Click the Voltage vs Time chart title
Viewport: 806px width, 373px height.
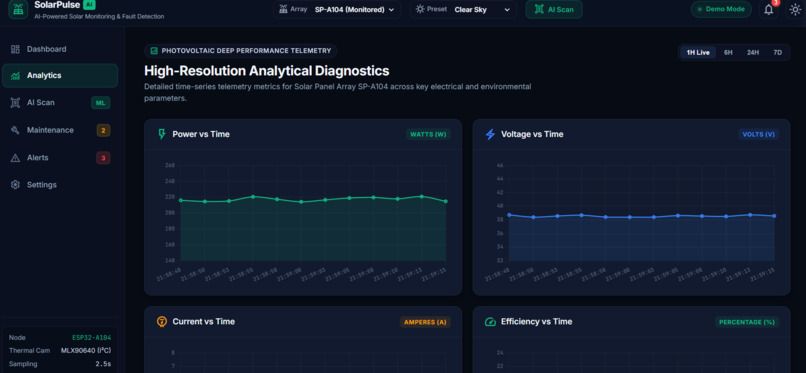[532, 134]
